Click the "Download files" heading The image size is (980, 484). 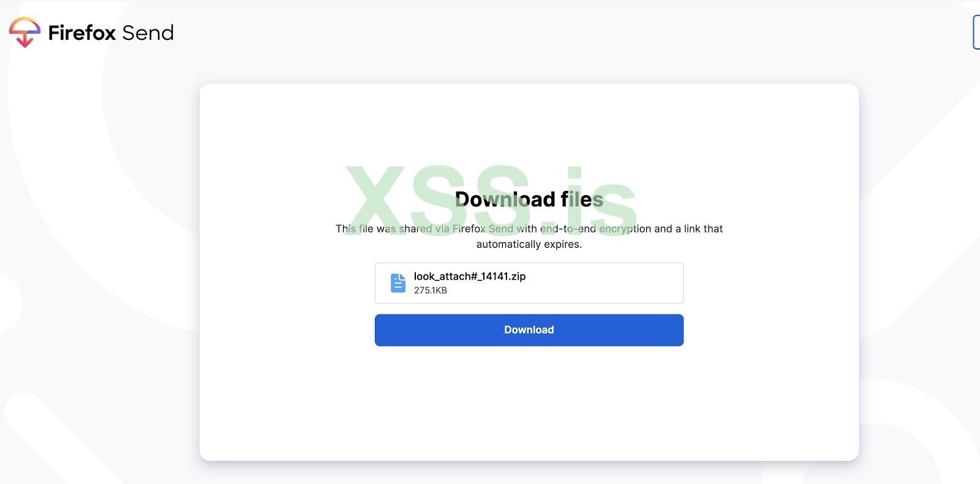click(529, 199)
